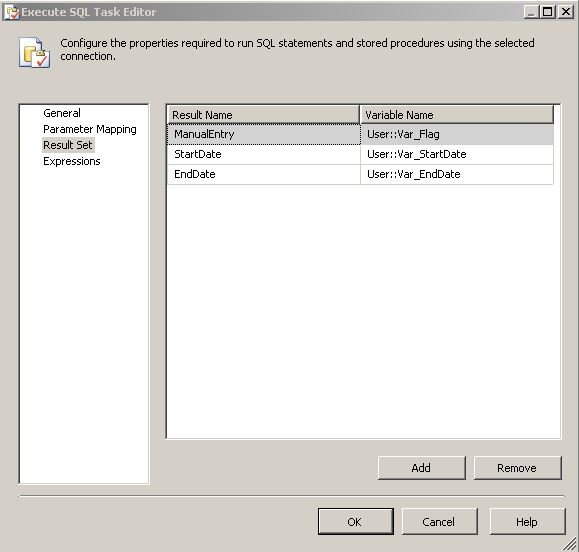Open Help for this editor

tap(527, 521)
